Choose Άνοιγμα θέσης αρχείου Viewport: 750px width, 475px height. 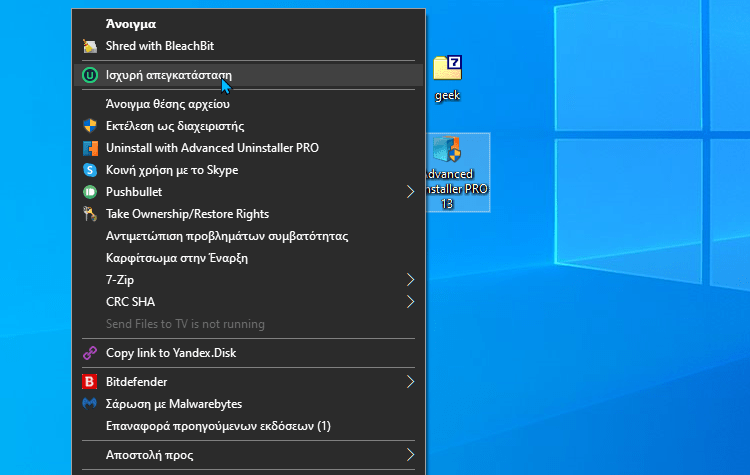248,104
